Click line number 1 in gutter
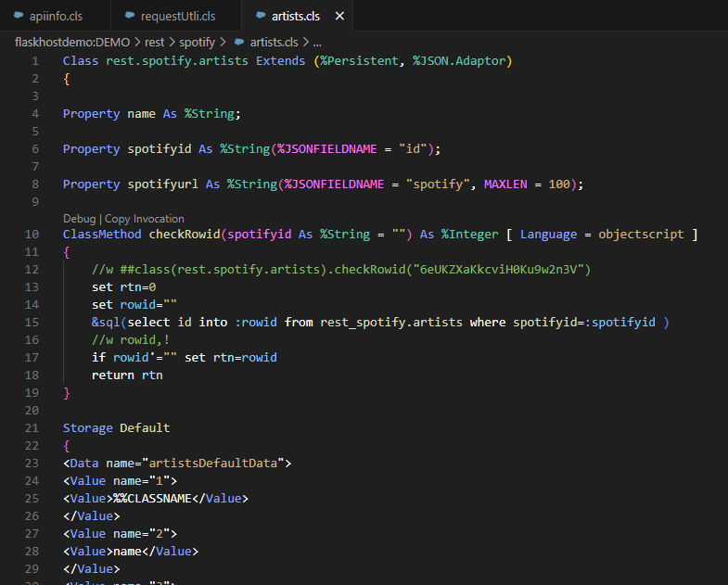Image resolution: width=728 pixels, height=585 pixels. tap(35, 61)
